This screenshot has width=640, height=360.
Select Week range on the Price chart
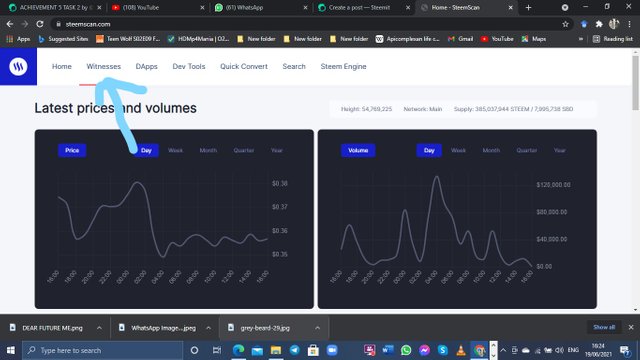(176, 150)
